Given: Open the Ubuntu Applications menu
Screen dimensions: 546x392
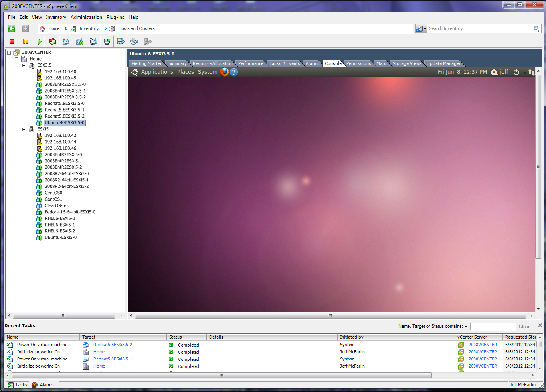Looking at the screenshot, I should tap(157, 72).
